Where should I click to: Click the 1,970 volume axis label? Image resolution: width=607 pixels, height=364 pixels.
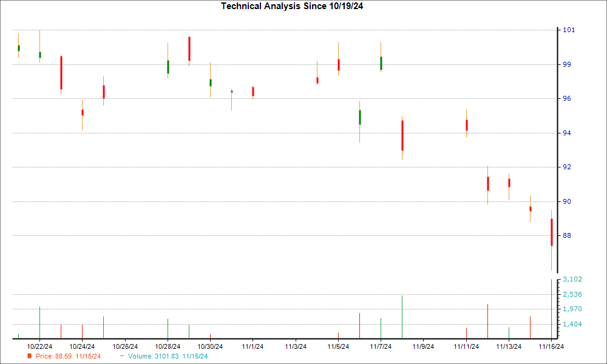point(572,309)
